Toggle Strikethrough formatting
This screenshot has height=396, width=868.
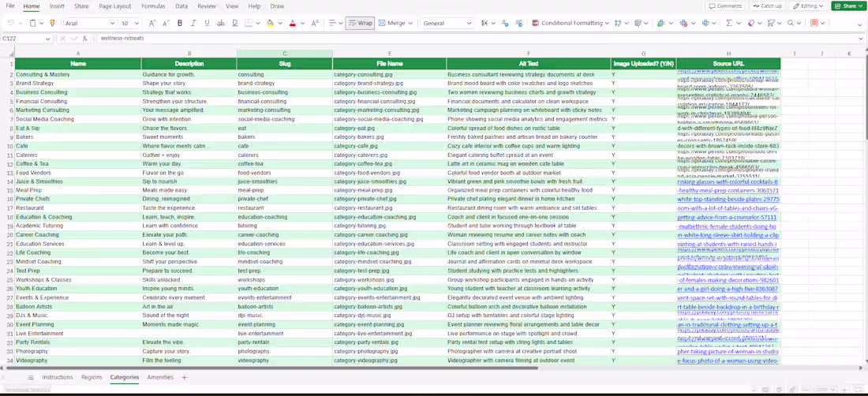pos(221,23)
